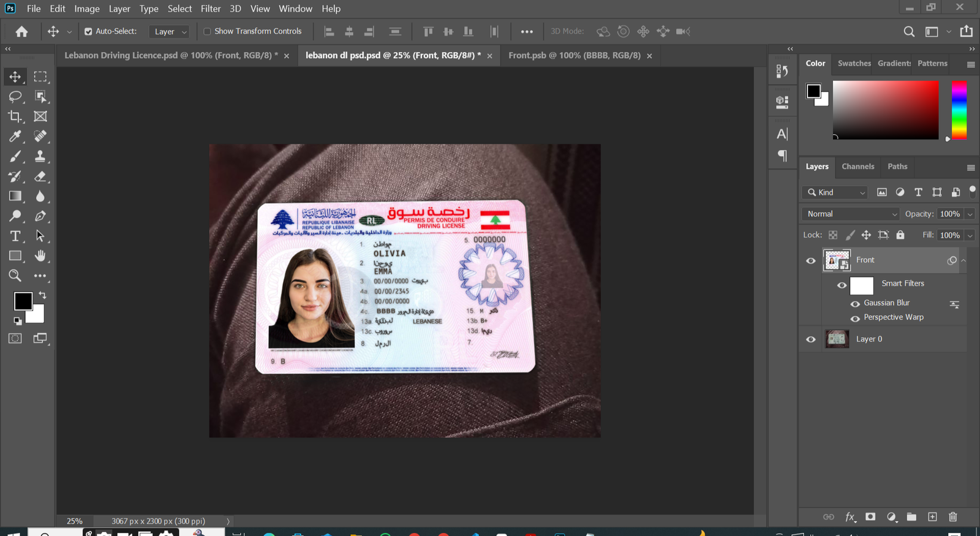Open the Search magnifier icon
The image size is (980, 536).
tap(909, 31)
